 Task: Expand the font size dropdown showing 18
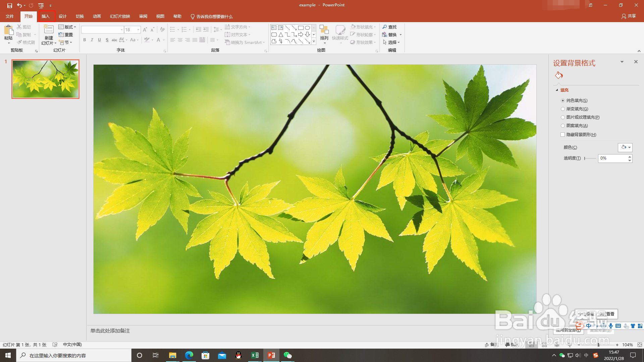(x=138, y=30)
